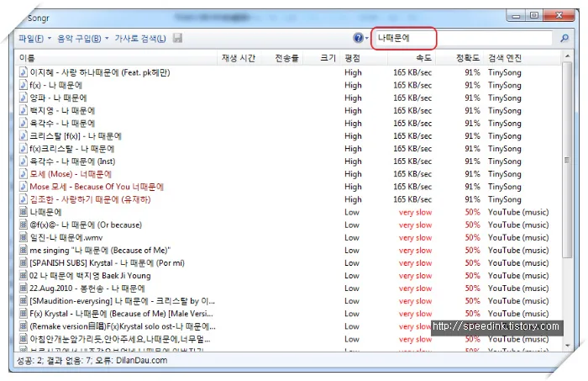
Task: Click music icon beside 육각수 - 나 때문에
Action: tap(24, 123)
